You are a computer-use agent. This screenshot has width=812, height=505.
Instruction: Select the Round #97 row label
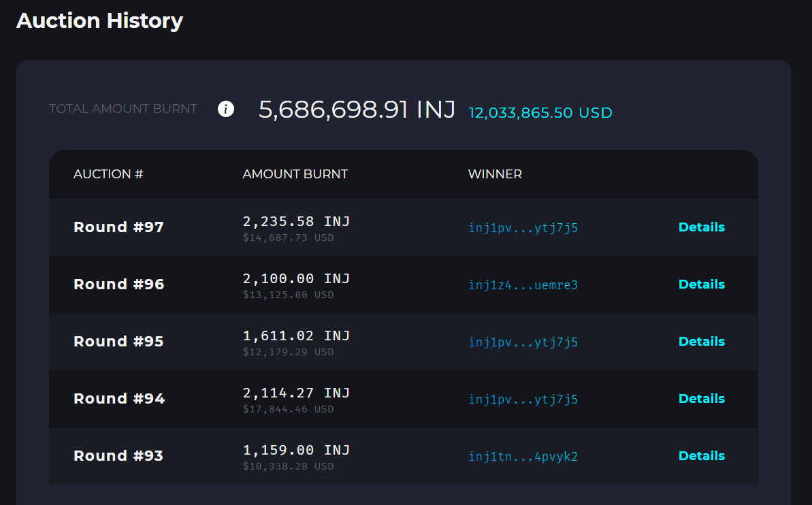coord(118,227)
